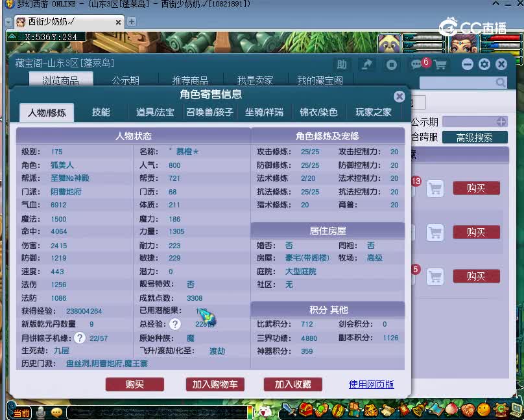The image size is (524, 420).
Task: Switch to 召唤兽/孩子 tab
Action: click(x=209, y=112)
